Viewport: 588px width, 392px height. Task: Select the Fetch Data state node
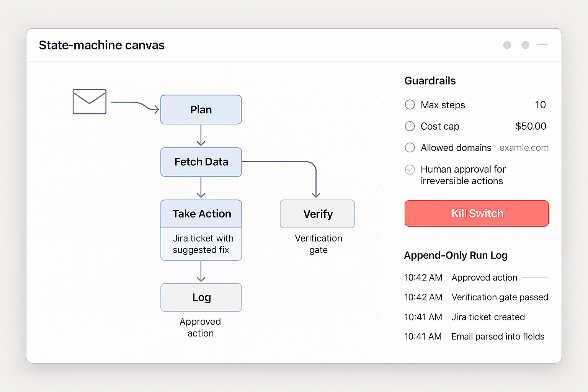pos(201,162)
